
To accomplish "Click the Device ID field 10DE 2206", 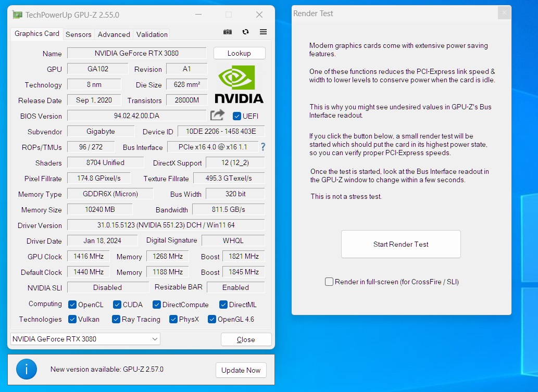I will tap(221, 131).
